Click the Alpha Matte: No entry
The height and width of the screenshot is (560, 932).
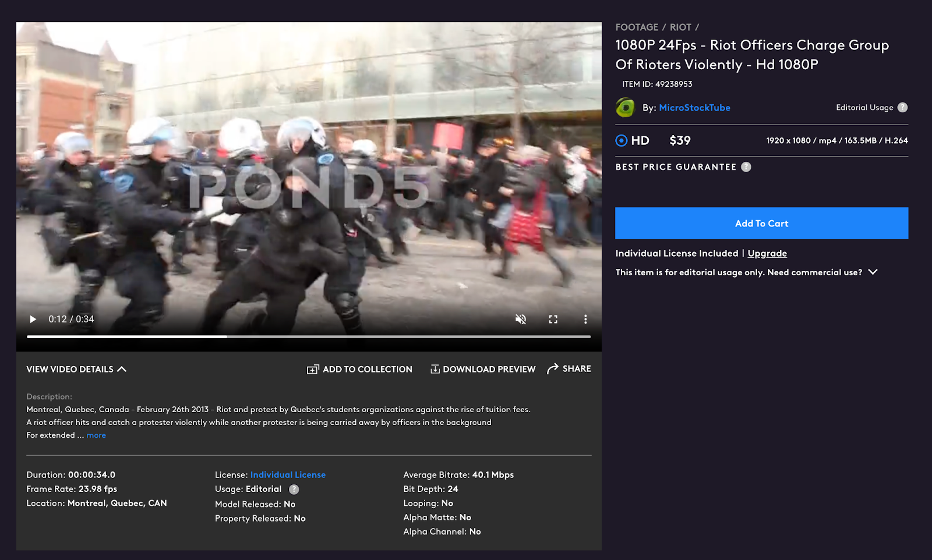pyautogui.click(x=437, y=517)
